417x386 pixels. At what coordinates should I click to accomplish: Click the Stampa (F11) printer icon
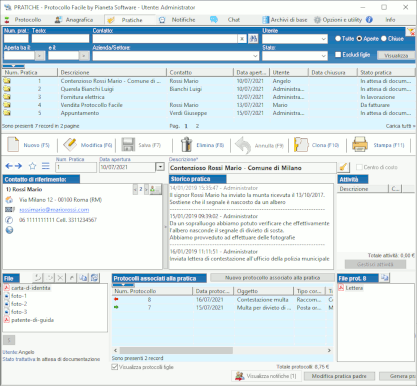pyautogui.click(x=360, y=145)
